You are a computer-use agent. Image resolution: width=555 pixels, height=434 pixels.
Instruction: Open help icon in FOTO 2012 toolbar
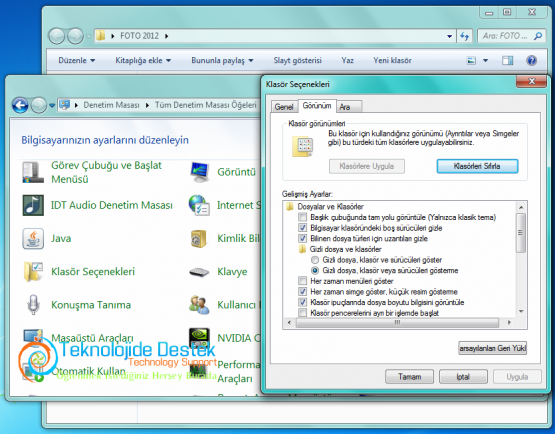coord(531,61)
